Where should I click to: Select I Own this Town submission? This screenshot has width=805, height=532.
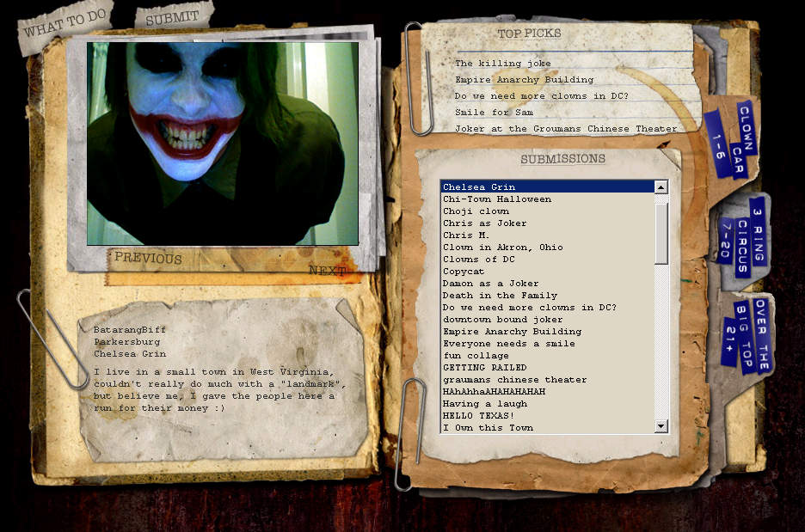click(548, 427)
